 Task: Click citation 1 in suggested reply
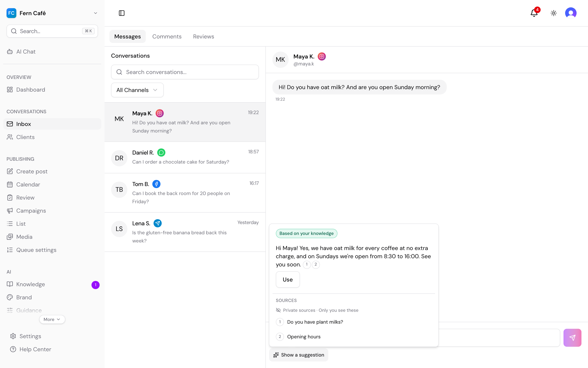pyautogui.click(x=307, y=265)
